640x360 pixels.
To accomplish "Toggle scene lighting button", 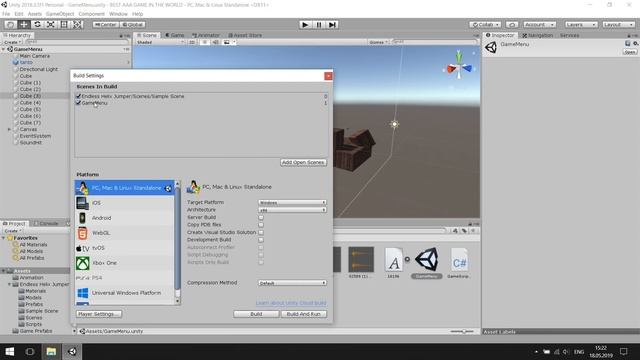I will 205,42.
